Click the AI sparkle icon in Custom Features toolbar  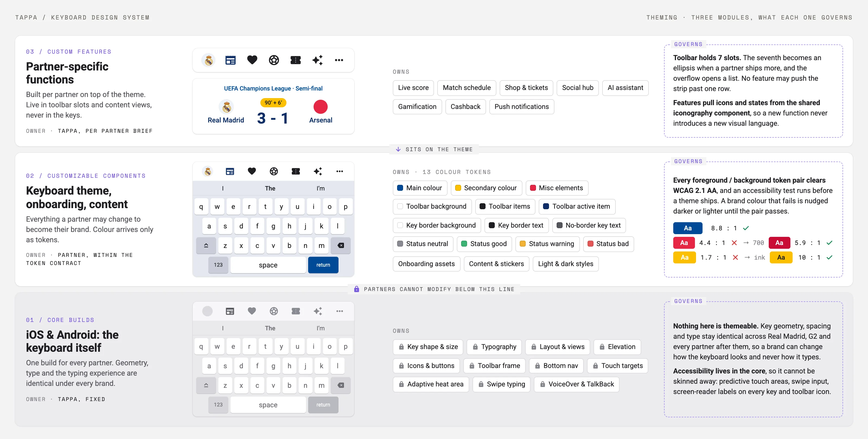point(317,60)
